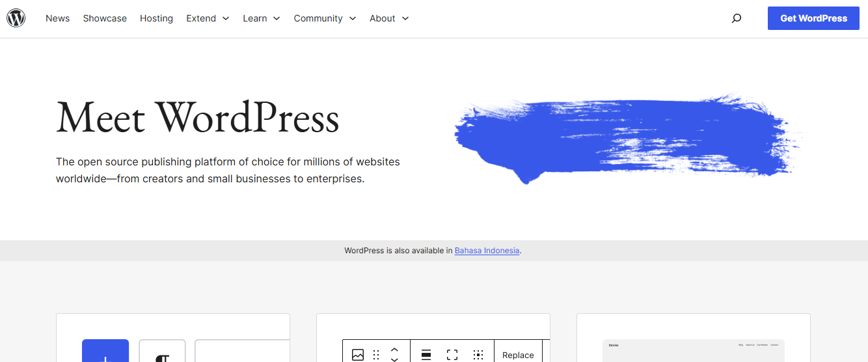Follow the Bahasa Indonesia link
The height and width of the screenshot is (362, 868).
487,251
